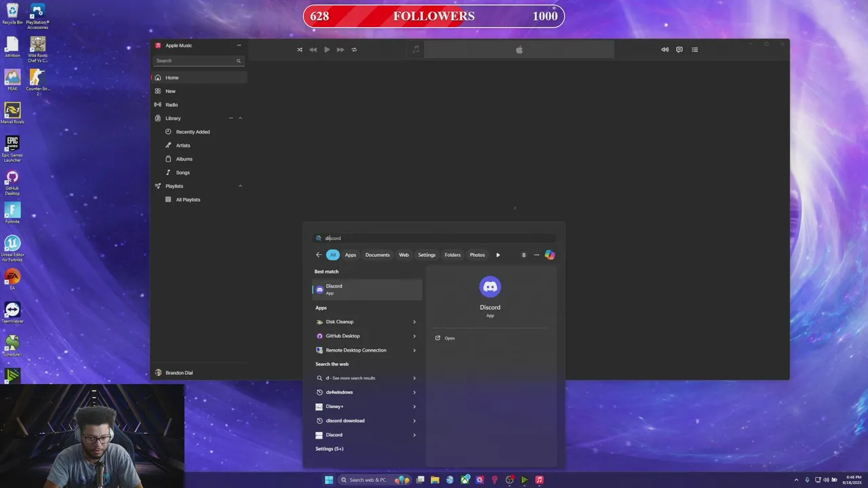The height and width of the screenshot is (488, 868).
Task: Expand GitHub Desktop result arrow
Action: pyautogui.click(x=414, y=336)
